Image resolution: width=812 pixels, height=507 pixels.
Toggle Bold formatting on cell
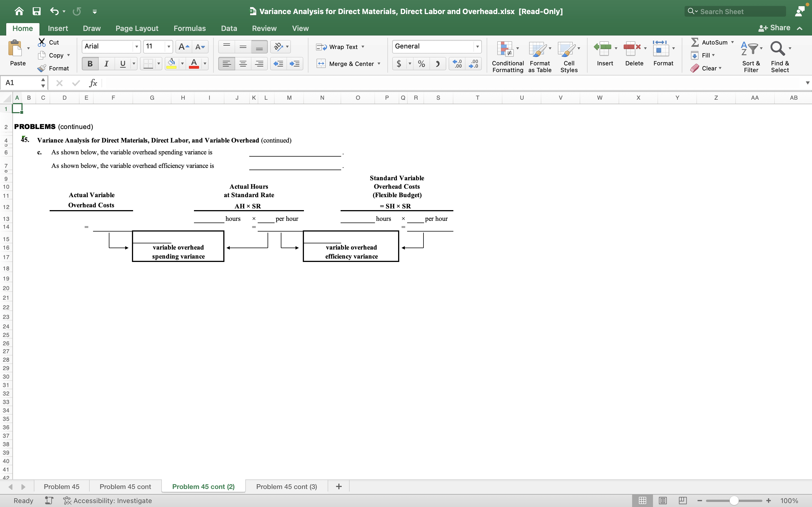(x=89, y=63)
